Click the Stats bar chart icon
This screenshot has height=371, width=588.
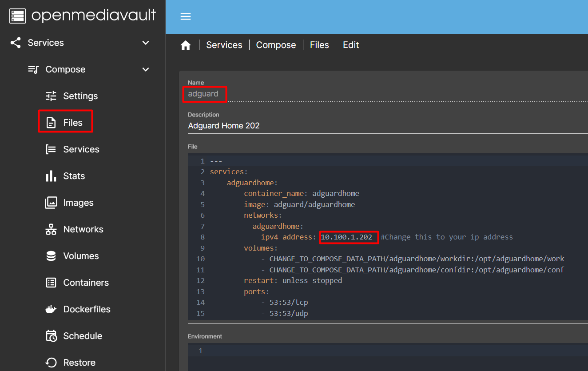pos(51,176)
